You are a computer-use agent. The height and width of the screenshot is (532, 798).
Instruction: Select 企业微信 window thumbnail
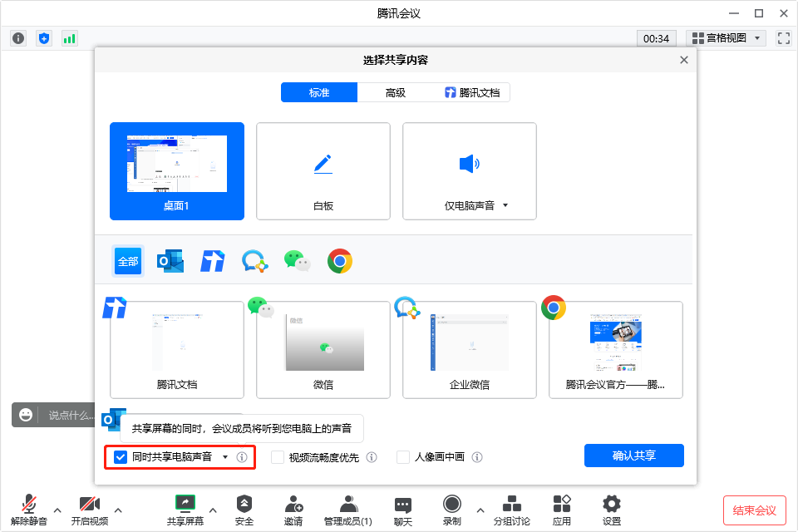(469, 350)
